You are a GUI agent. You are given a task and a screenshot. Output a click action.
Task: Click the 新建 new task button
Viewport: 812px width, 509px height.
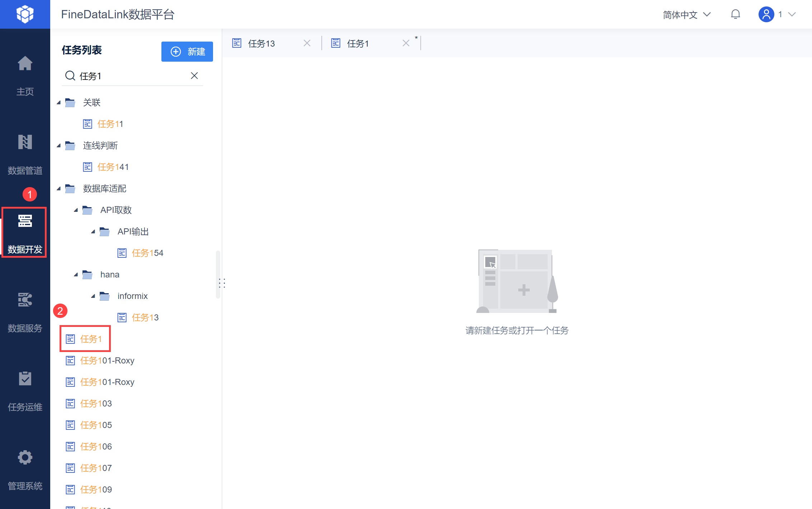click(187, 52)
